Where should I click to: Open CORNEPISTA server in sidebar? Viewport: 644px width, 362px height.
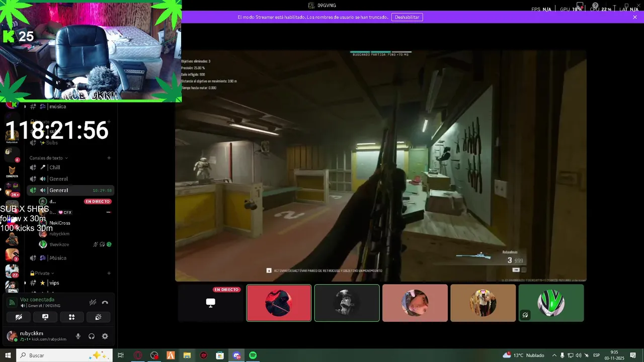[12, 171]
